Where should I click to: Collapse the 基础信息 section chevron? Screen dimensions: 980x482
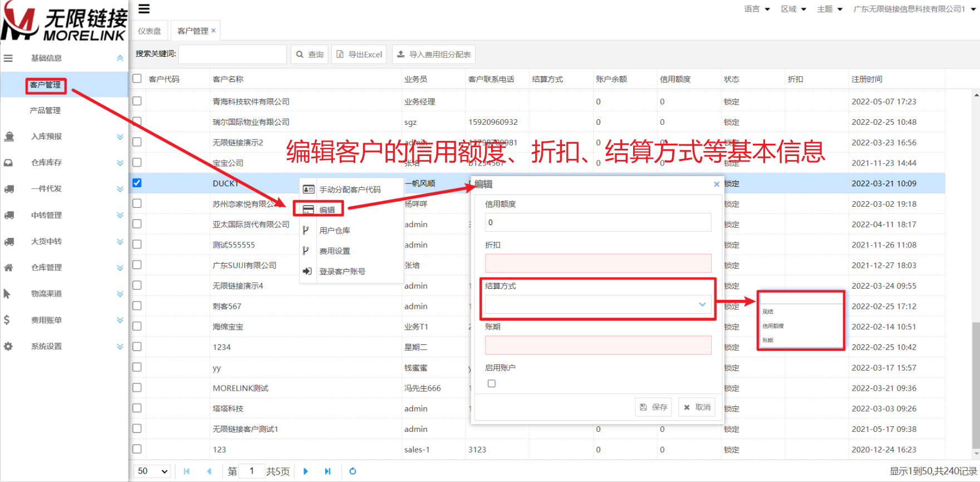[x=120, y=58]
